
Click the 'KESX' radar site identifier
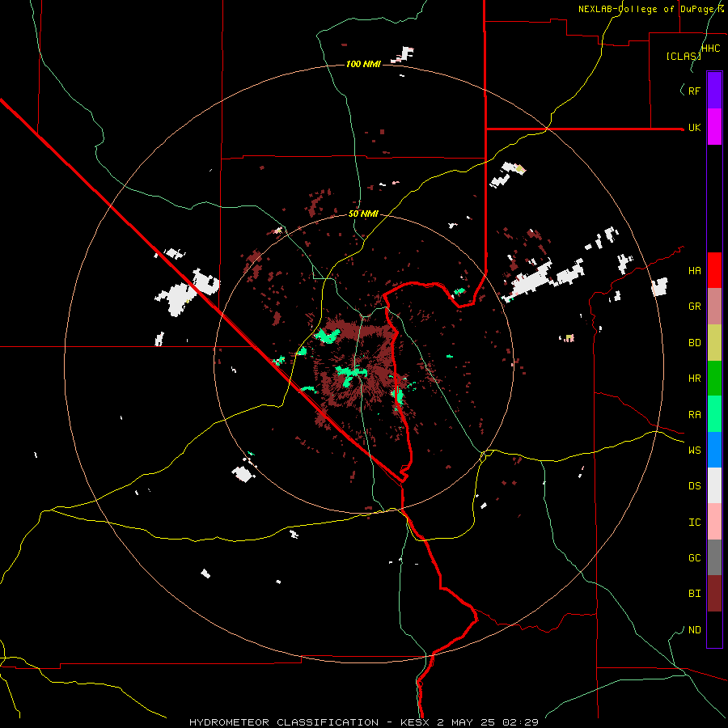coord(415,722)
